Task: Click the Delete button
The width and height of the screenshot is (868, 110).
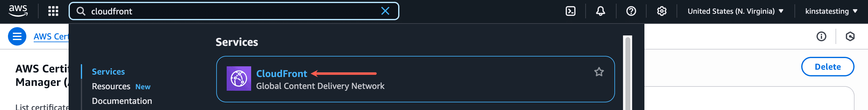Action: coord(828,67)
